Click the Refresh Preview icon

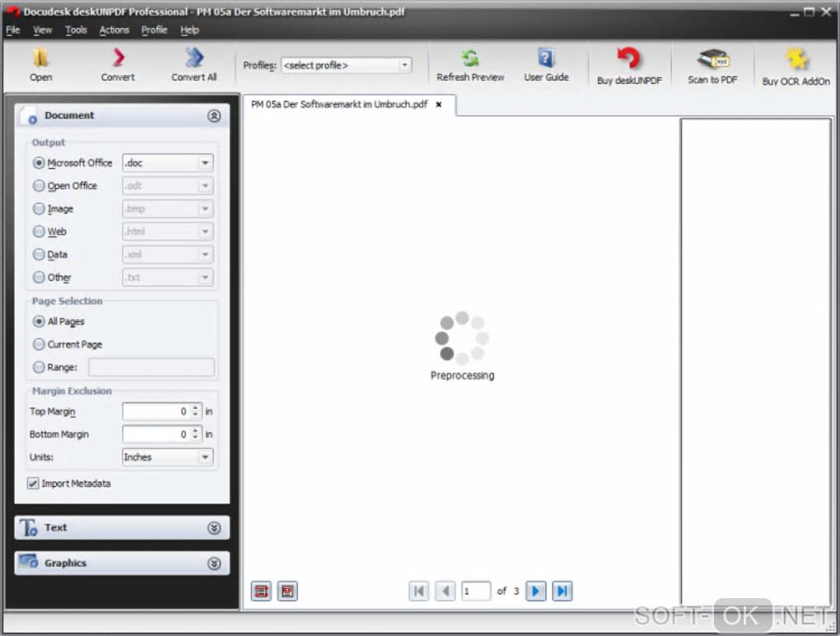(469, 58)
